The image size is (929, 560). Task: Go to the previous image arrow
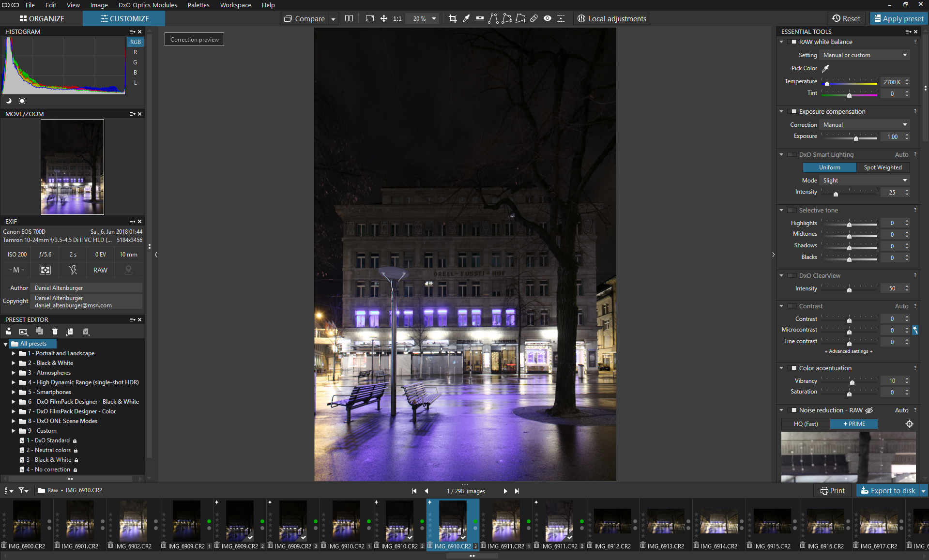(x=426, y=491)
